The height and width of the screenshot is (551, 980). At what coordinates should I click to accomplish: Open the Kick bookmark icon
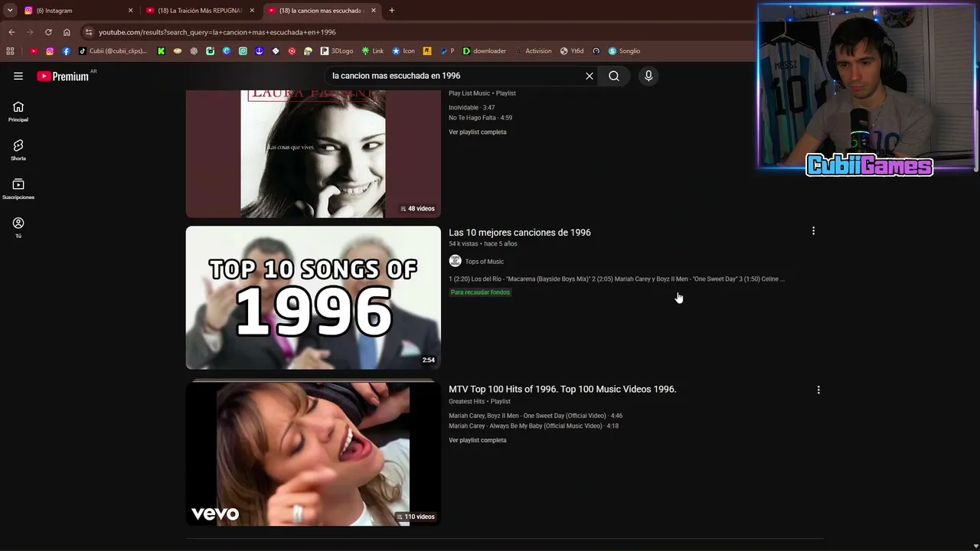(x=161, y=51)
